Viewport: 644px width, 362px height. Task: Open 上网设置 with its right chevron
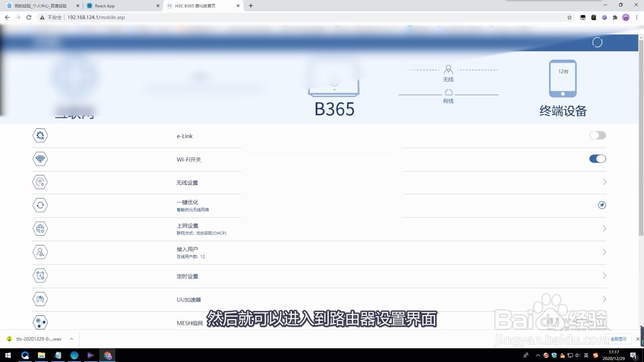[605, 228]
